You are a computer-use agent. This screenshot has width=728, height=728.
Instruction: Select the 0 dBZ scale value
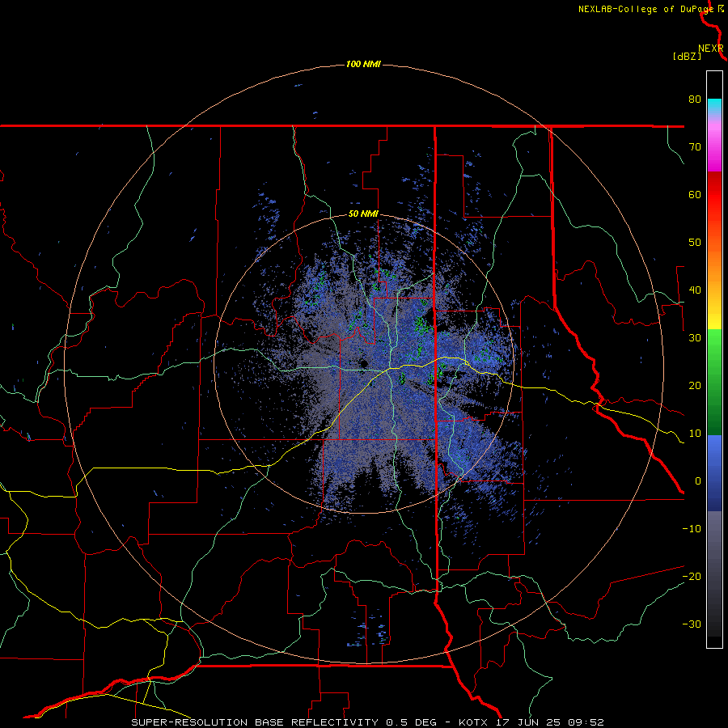click(x=698, y=481)
